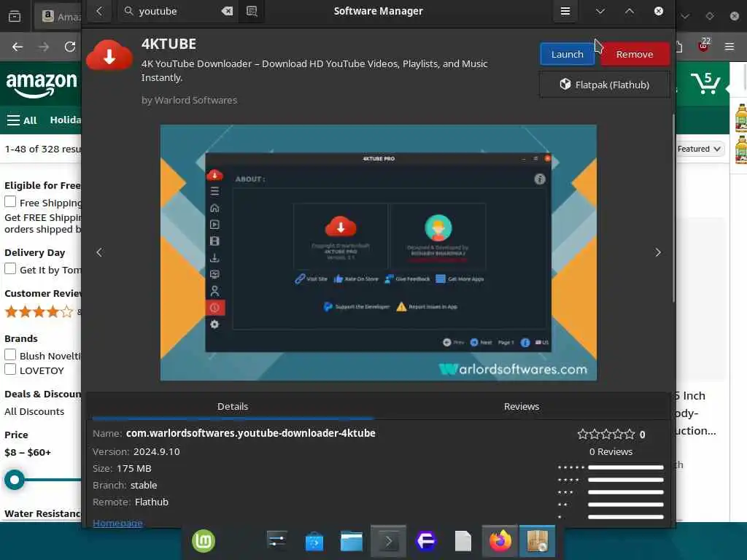This screenshot has height=560, width=747.
Task: Open the Featured sort dropdown
Action: click(700, 149)
